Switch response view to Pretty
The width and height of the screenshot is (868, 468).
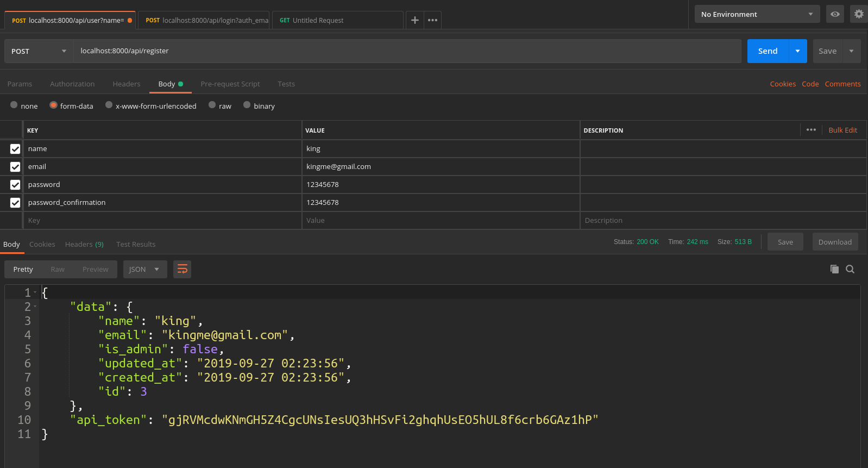click(23, 269)
